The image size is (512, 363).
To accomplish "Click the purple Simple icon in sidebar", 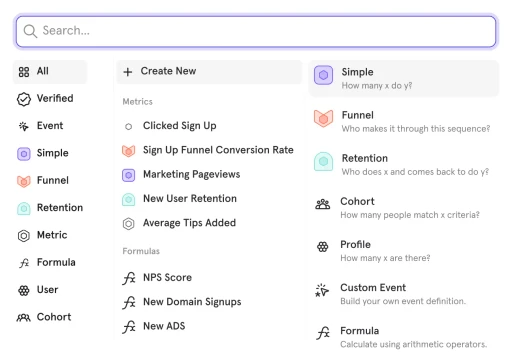I will pos(24,154).
